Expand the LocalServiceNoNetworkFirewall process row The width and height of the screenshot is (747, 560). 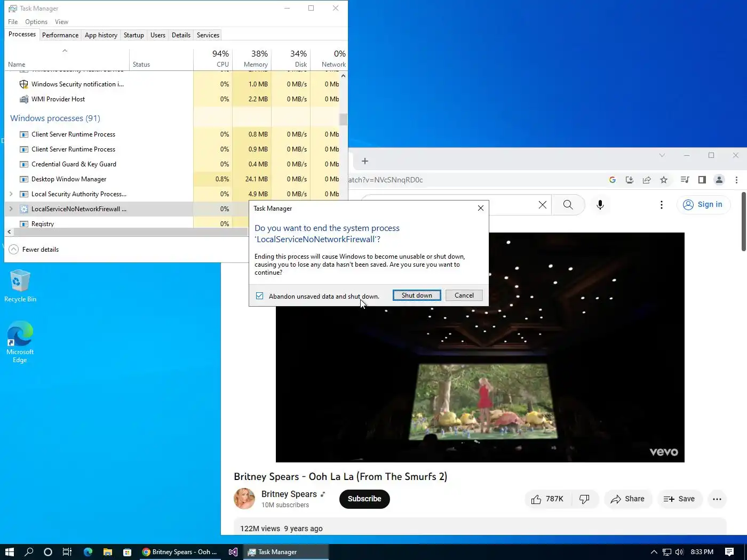[x=11, y=209]
